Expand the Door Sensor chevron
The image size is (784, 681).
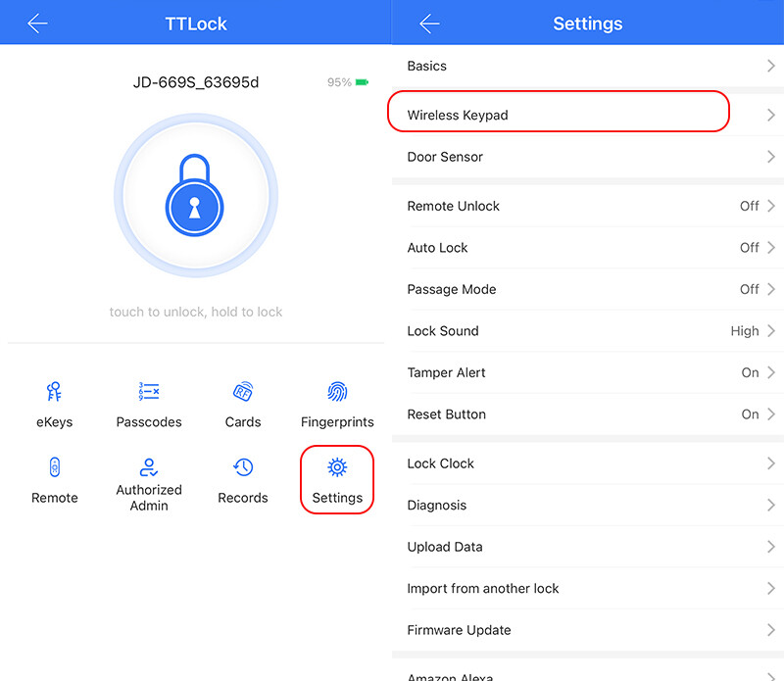pos(771,157)
